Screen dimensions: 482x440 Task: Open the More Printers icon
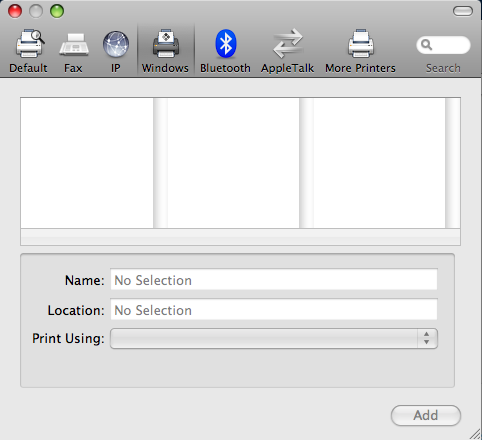point(361,43)
